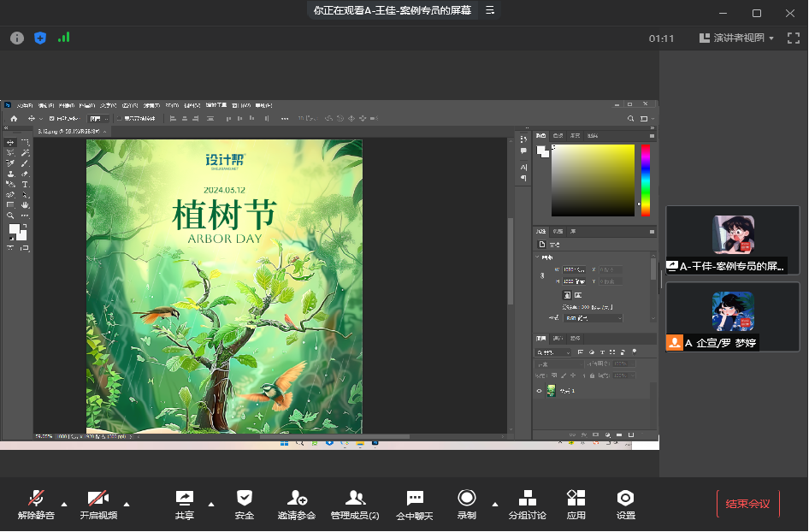Open the Photoshop search magnifier icon
The height and width of the screenshot is (532, 809).
(x=630, y=119)
